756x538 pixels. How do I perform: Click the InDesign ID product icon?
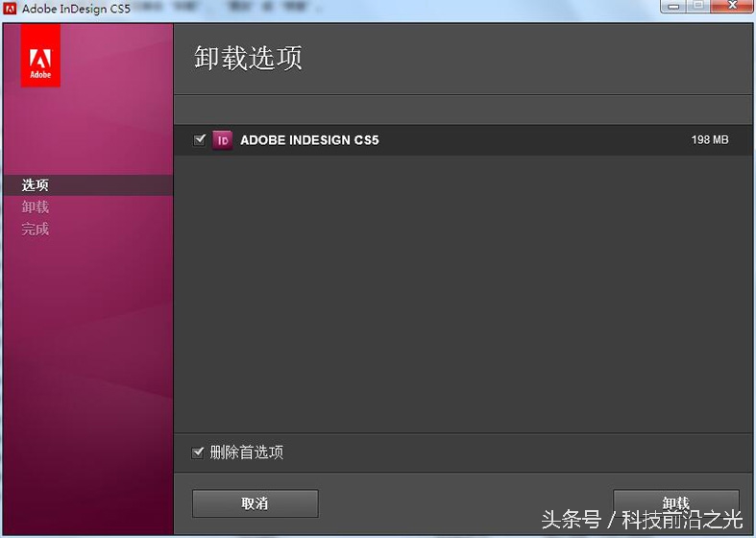pyautogui.click(x=222, y=140)
